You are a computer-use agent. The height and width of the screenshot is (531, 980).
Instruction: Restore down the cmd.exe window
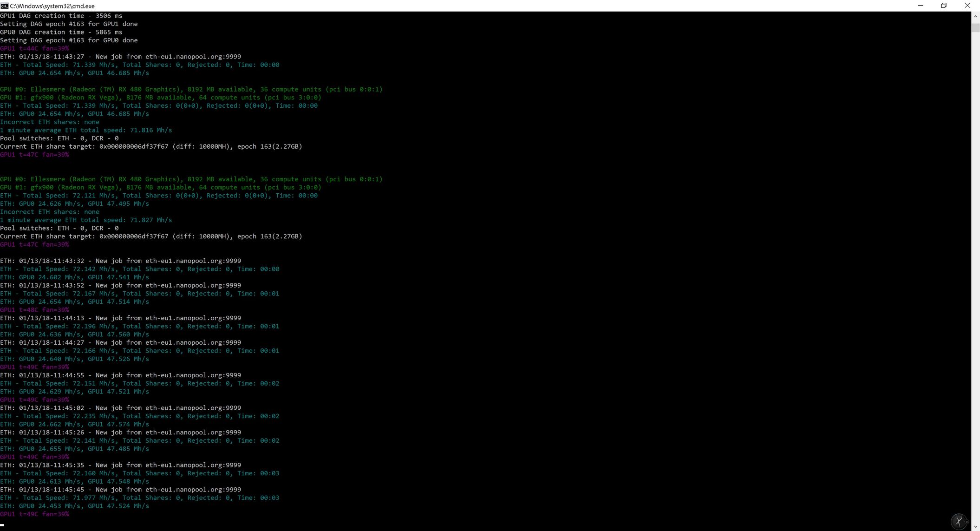(943, 6)
